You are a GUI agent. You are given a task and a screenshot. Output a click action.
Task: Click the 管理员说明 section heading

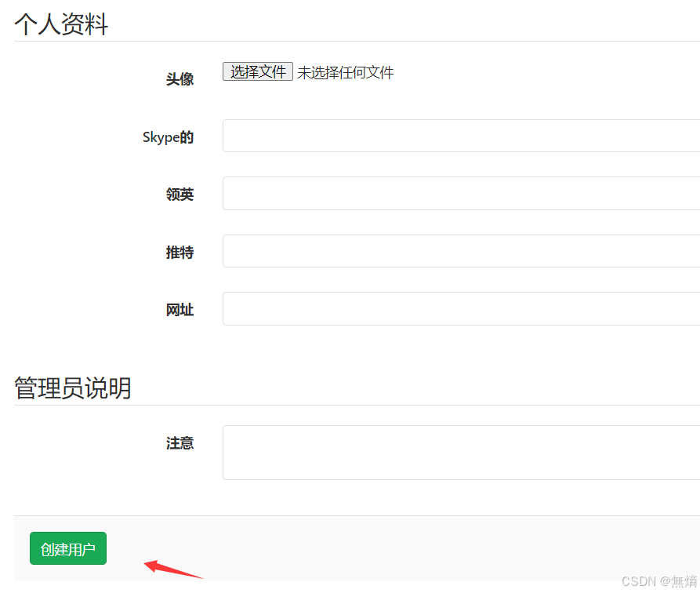(x=73, y=388)
